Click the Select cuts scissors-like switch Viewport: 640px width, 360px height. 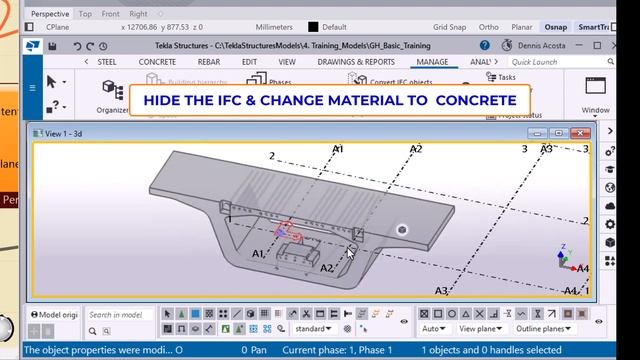[306, 313]
